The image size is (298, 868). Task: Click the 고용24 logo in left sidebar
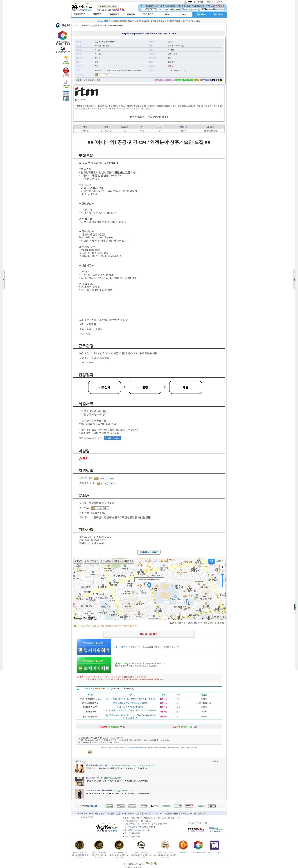[63, 25]
